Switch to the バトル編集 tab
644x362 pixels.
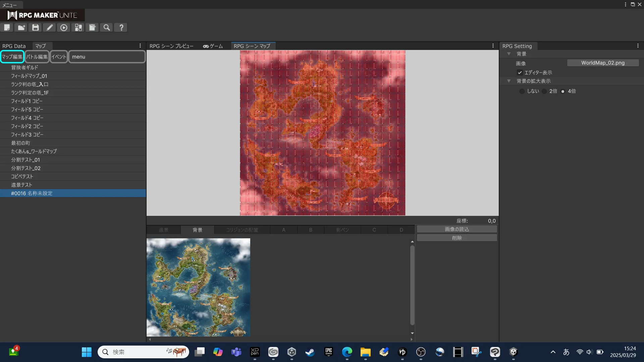coord(37,57)
